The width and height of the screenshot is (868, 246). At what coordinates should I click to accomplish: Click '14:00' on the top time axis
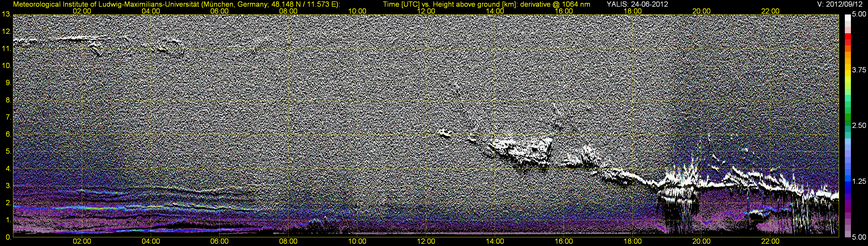pos(495,11)
